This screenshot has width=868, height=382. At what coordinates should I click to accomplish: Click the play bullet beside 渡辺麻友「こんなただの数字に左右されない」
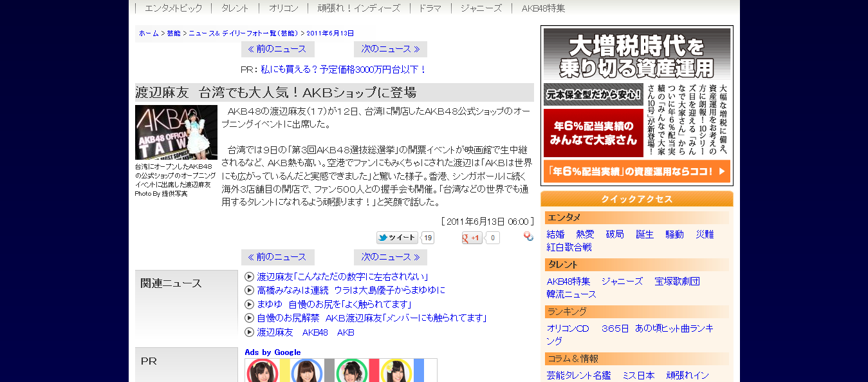pyautogui.click(x=250, y=276)
